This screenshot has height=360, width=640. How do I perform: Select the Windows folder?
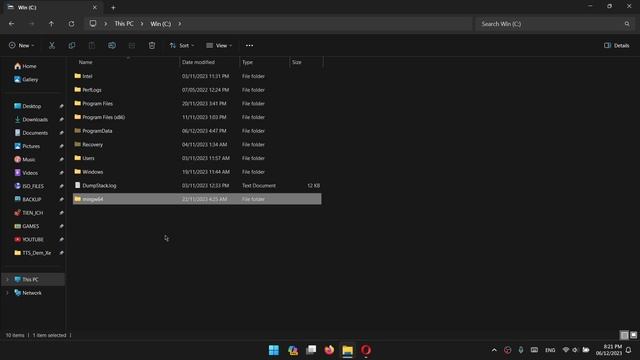[197, 172]
